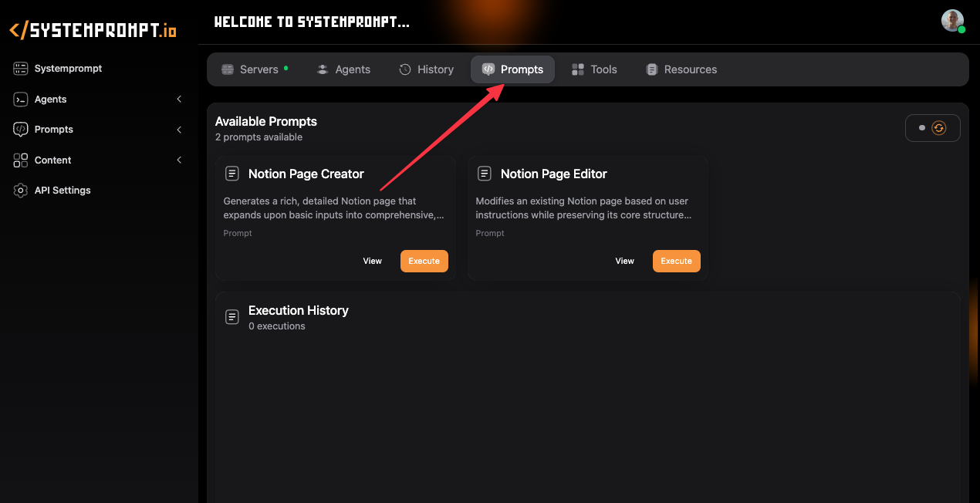
Task: Execute the Notion Page Editor prompt
Action: point(677,261)
